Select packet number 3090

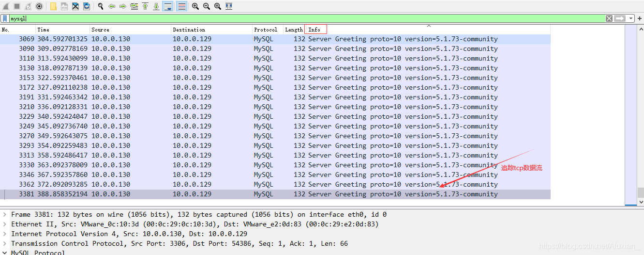click(x=275, y=49)
